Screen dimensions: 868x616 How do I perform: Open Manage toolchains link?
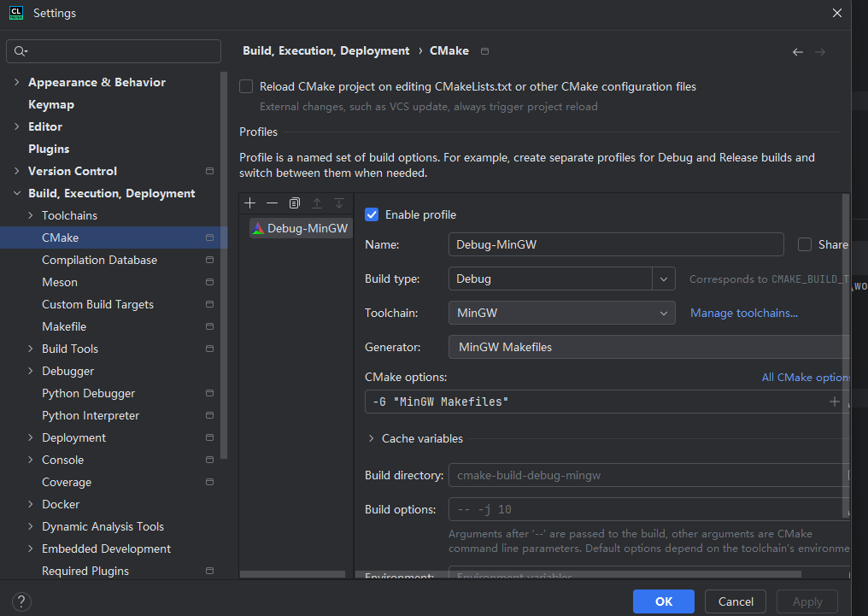tap(744, 314)
